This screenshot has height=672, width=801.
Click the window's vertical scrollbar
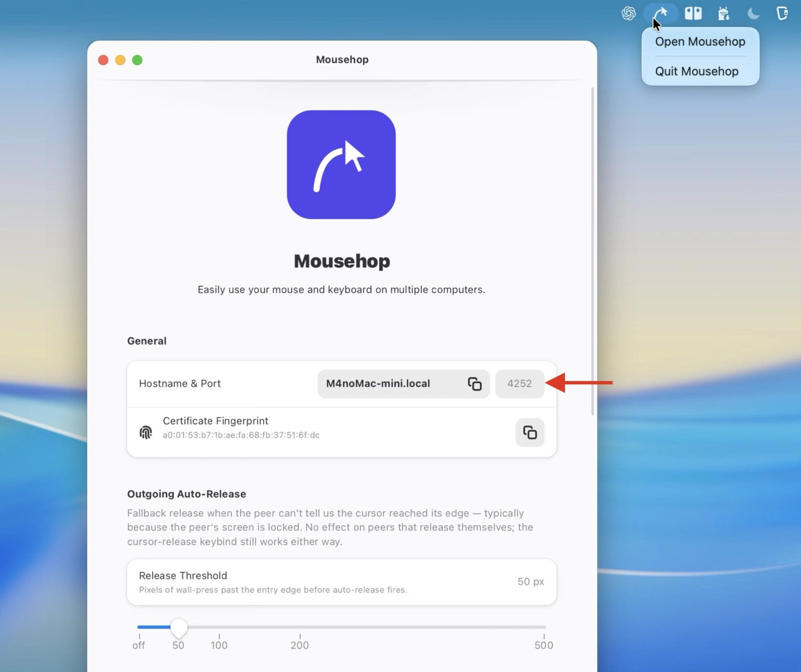pos(593,252)
